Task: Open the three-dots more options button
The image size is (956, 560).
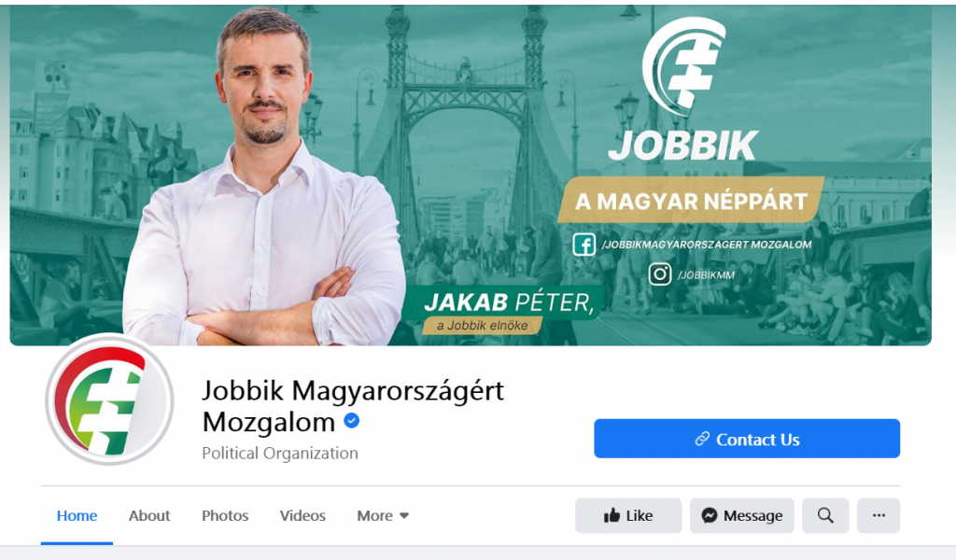Action: click(879, 515)
